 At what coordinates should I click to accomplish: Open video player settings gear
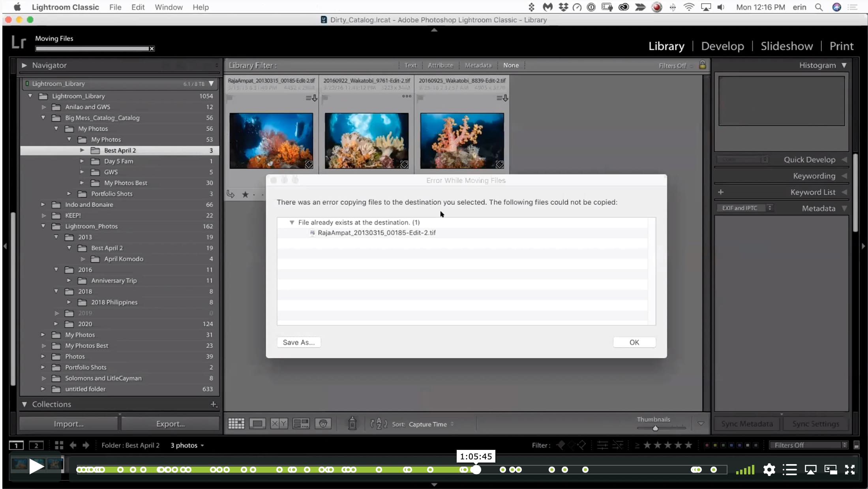pyautogui.click(x=769, y=470)
